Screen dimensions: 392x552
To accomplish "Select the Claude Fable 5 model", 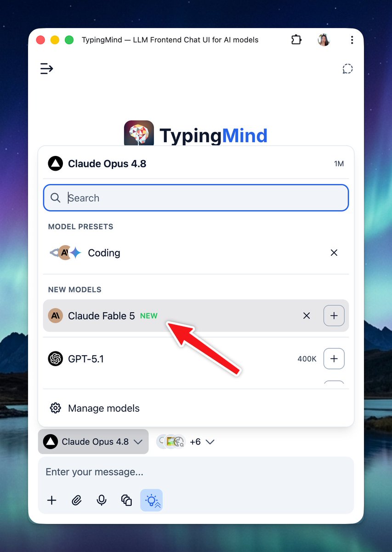I will coord(196,316).
